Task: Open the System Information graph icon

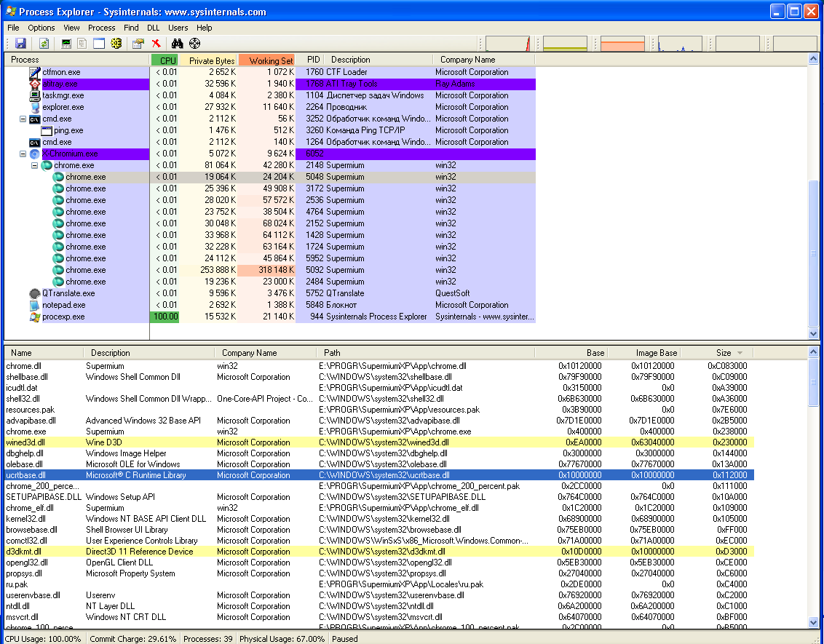Action: click(66, 44)
